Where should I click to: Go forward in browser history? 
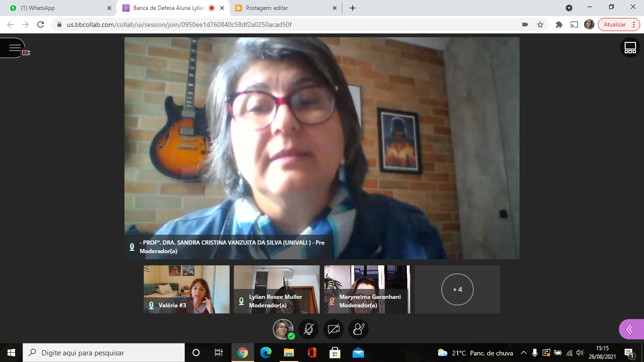(x=25, y=25)
